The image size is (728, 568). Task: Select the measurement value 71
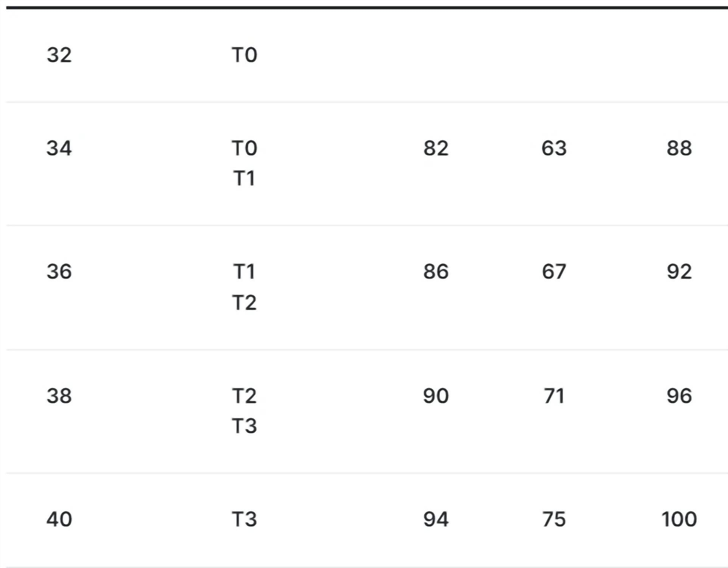(x=554, y=396)
